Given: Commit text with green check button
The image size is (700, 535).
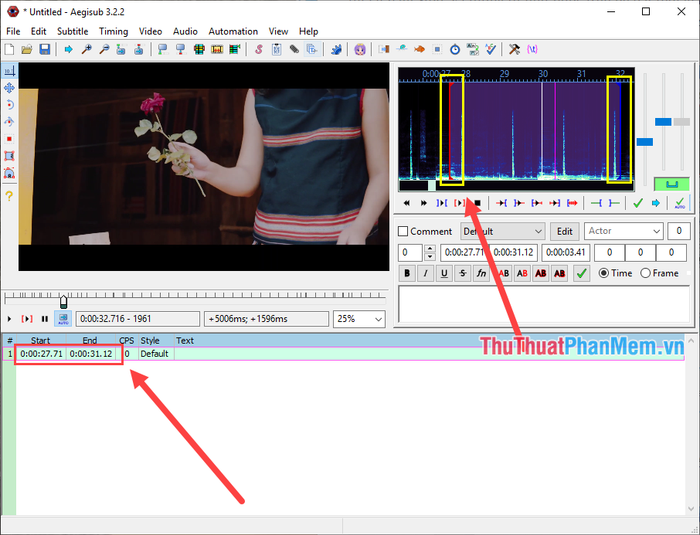Looking at the screenshot, I should [x=581, y=273].
